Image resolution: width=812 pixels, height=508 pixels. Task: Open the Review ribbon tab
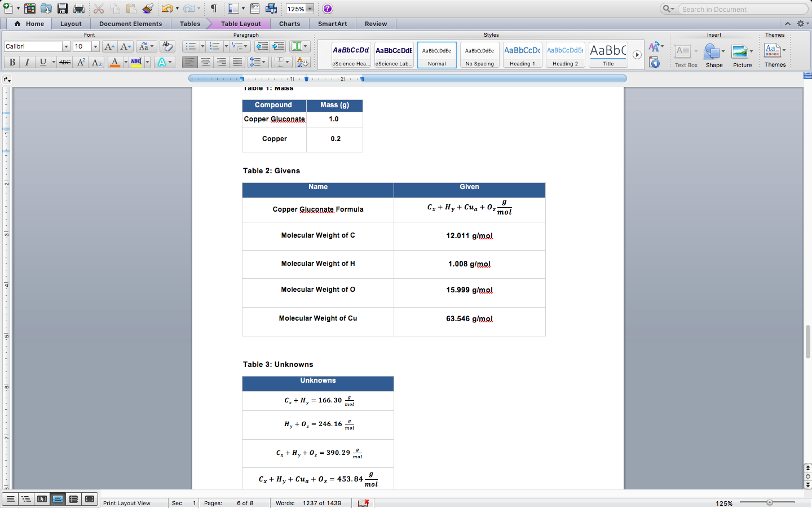pos(376,24)
